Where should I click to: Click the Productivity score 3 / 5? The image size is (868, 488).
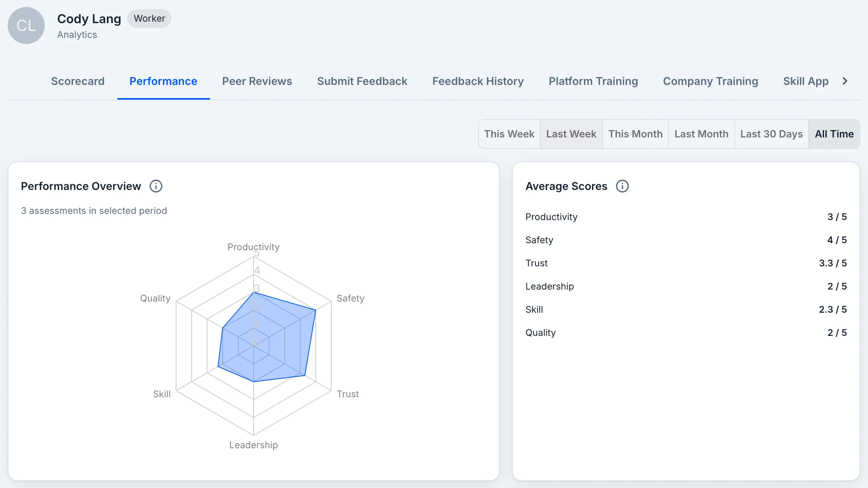[x=837, y=217]
